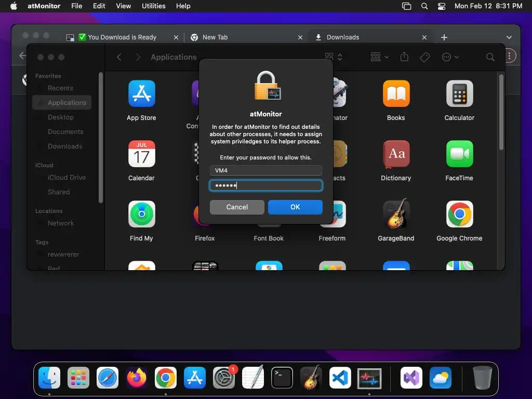Click the browser back arrow
Viewport: 532px width, 399px height.
pyautogui.click(x=22, y=56)
